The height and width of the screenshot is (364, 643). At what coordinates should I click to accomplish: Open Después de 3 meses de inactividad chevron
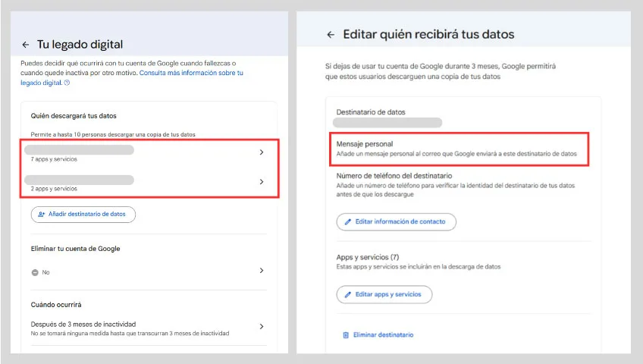[262, 327]
